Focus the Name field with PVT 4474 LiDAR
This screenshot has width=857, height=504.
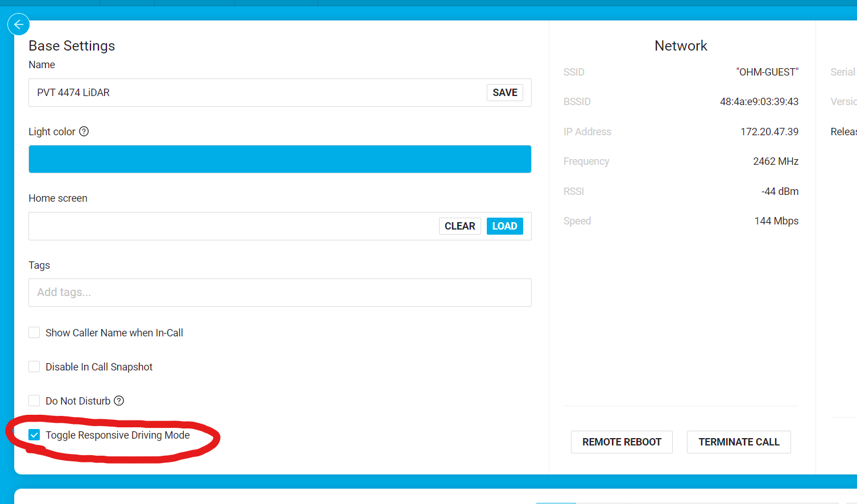pyautogui.click(x=256, y=93)
